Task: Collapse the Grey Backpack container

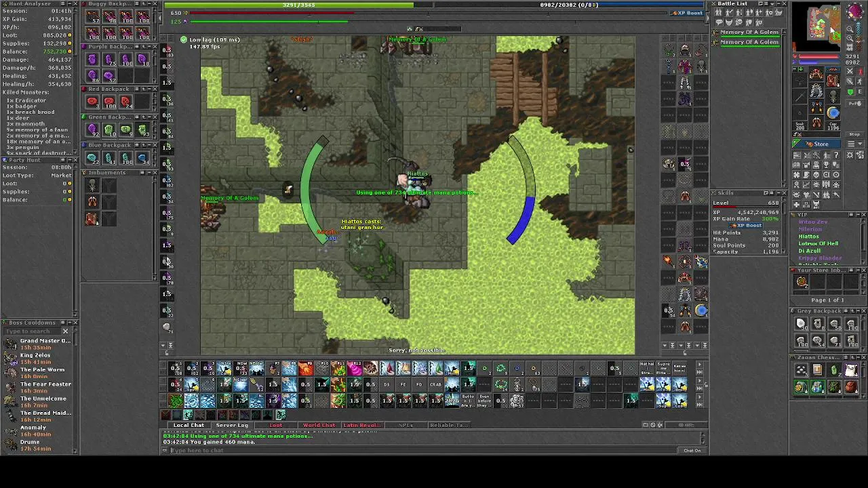Action: (x=858, y=311)
